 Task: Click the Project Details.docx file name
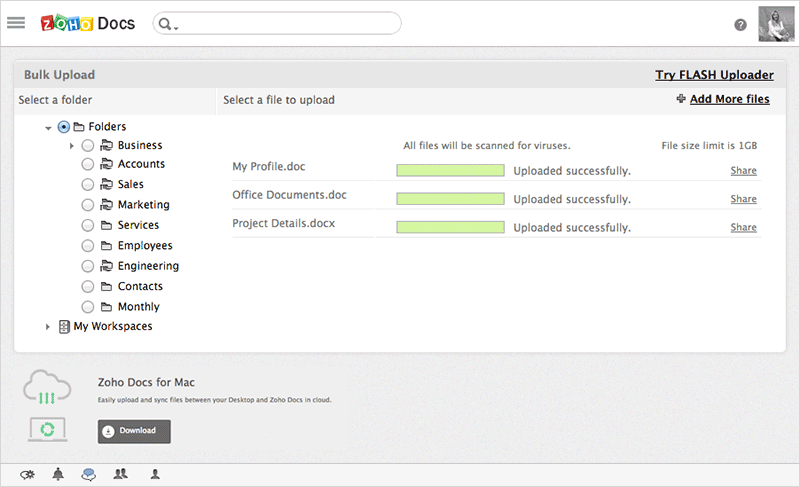tap(284, 223)
